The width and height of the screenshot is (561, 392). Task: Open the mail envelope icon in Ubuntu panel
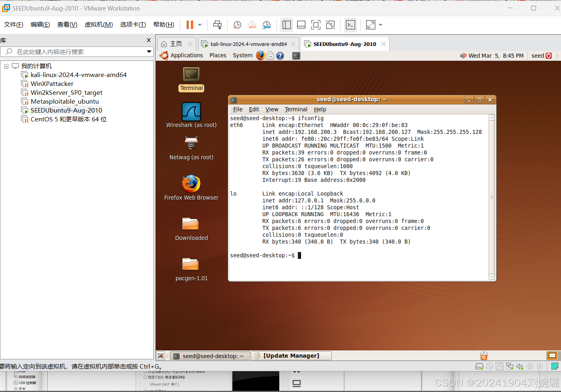tap(270, 56)
